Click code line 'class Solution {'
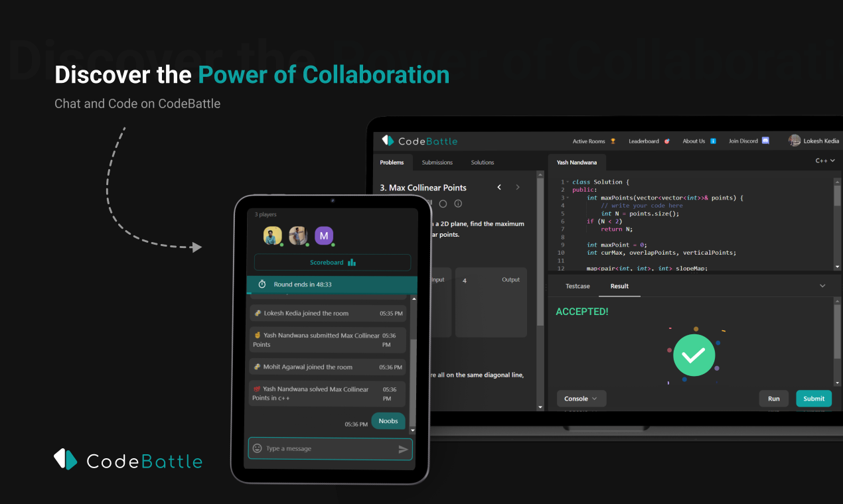843x504 pixels. [x=601, y=182]
